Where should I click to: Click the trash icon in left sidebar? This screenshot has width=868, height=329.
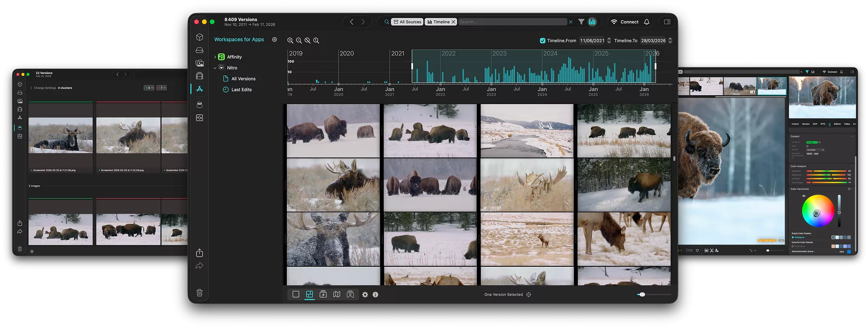click(199, 293)
